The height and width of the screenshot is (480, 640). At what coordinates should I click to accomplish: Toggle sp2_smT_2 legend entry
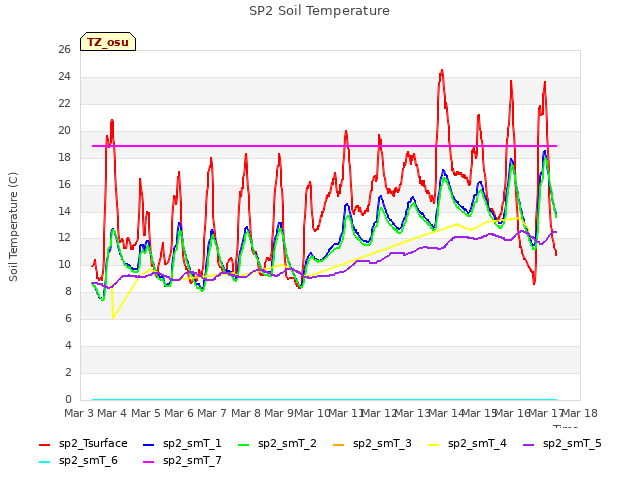click(277, 444)
